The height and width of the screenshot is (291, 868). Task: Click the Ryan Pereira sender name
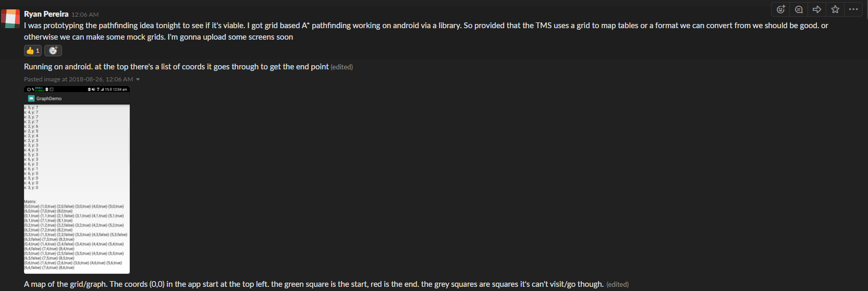click(x=46, y=14)
